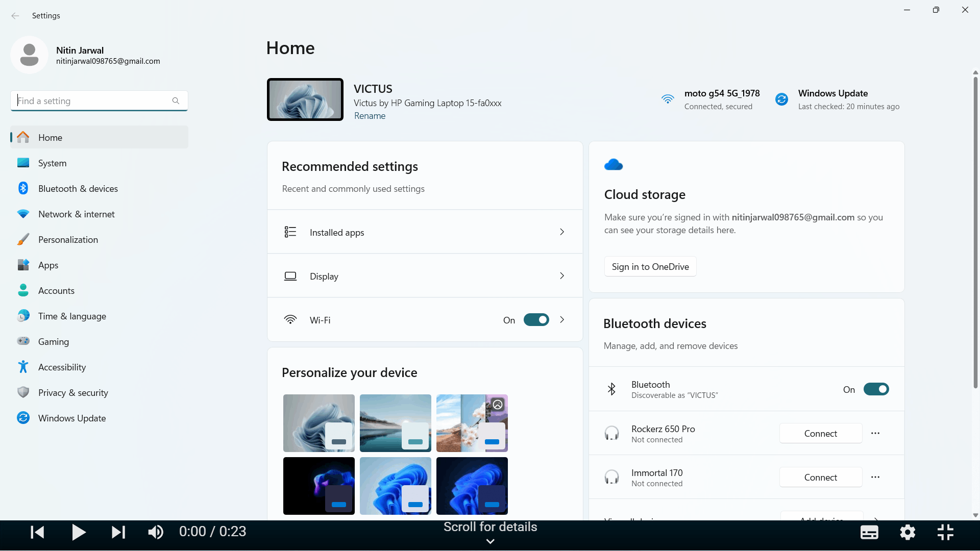
Task: Turn off the Bluetooth toggle
Action: coord(876,389)
